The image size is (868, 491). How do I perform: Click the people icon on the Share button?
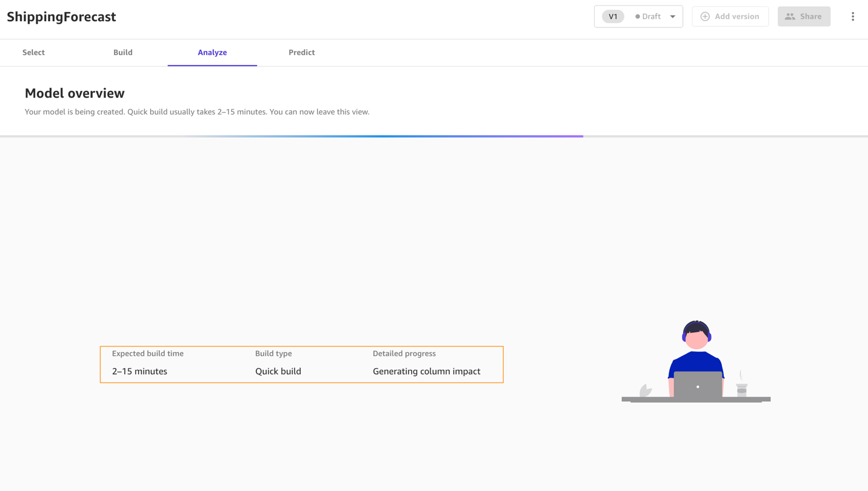pyautogui.click(x=790, y=17)
